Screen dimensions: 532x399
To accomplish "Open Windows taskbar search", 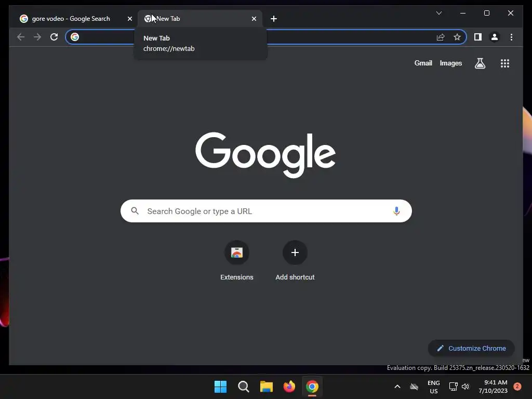I will [243, 387].
